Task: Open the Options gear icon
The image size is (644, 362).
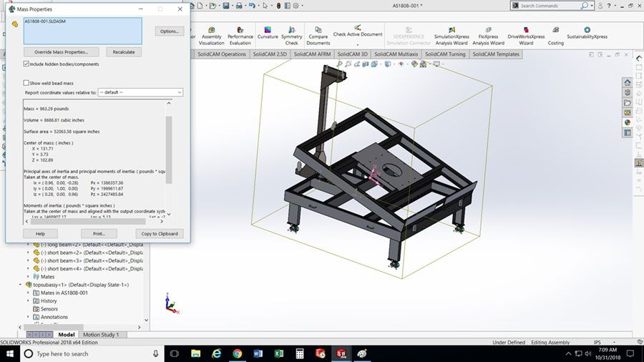Action: pyautogui.click(x=296, y=6)
